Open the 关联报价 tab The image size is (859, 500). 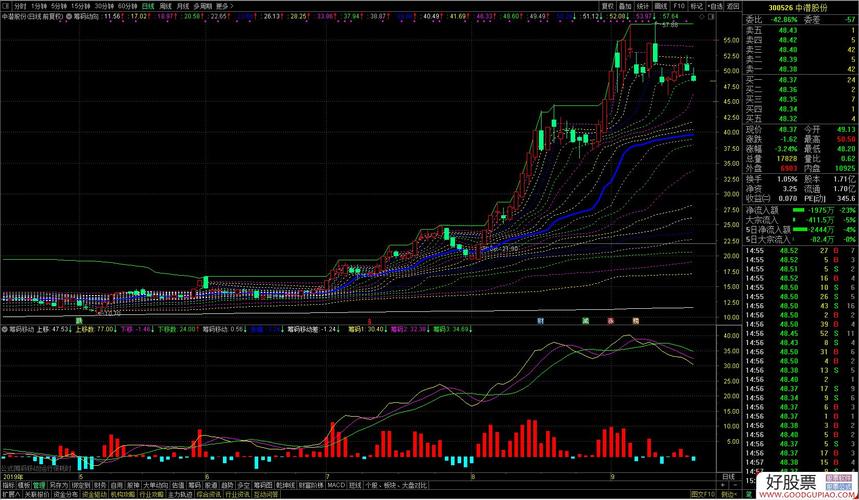click(36, 494)
